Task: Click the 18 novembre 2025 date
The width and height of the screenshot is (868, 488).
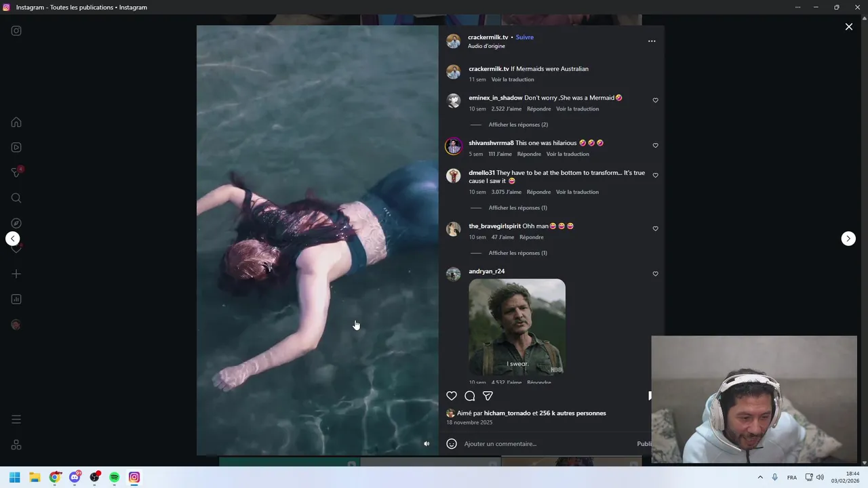Action: coord(469,422)
